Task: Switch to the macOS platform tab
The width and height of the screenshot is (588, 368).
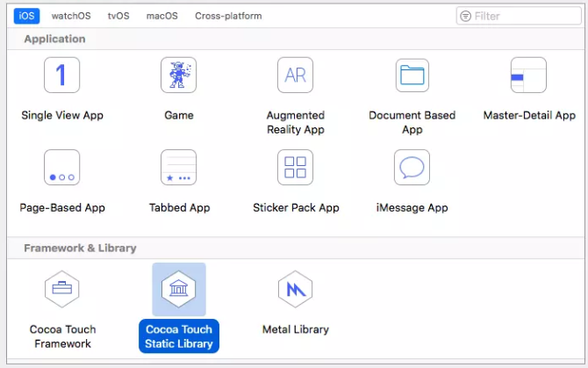Action: [162, 16]
